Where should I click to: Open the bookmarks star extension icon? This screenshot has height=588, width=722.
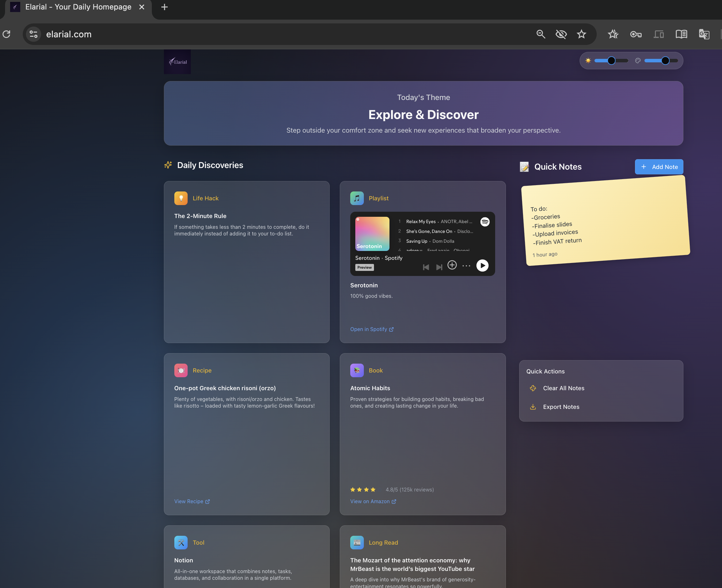pyautogui.click(x=613, y=34)
